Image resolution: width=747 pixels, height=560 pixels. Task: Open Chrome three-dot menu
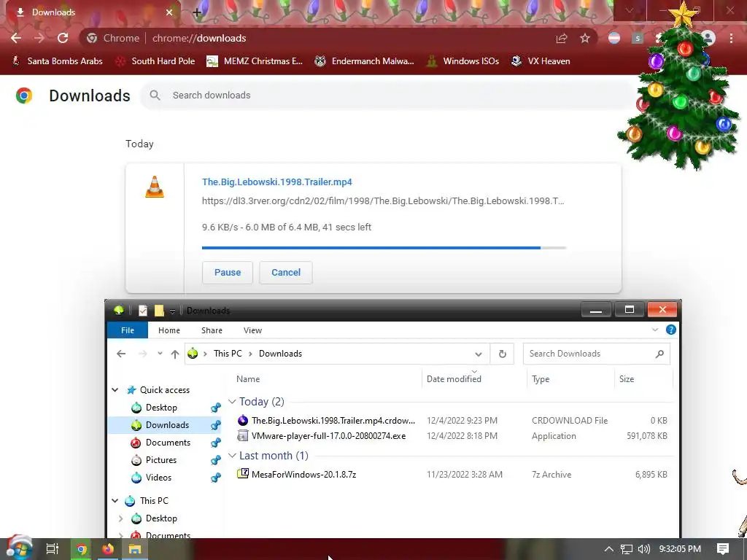pos(731,39)
